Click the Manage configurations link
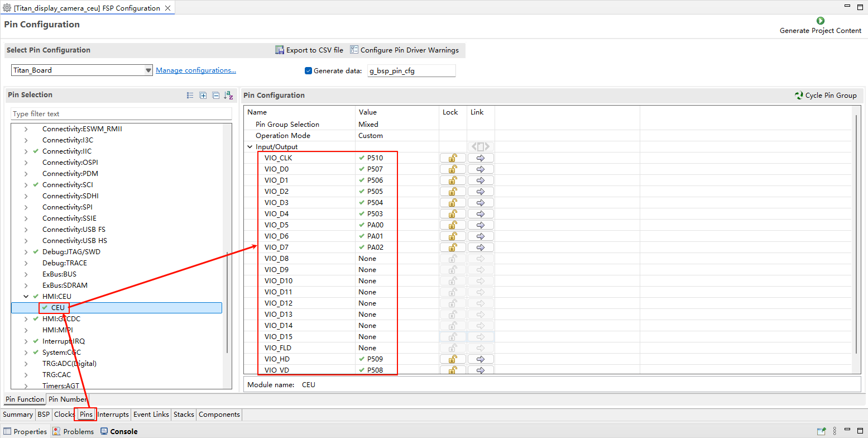The height and width of the screenshot is (438, 868). (x=195, y=70)
